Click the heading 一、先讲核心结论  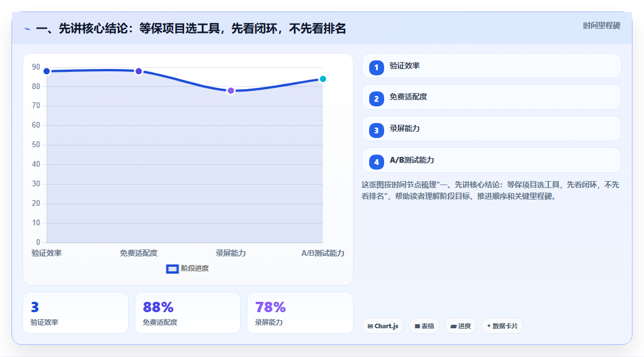[x=191, y=28]
